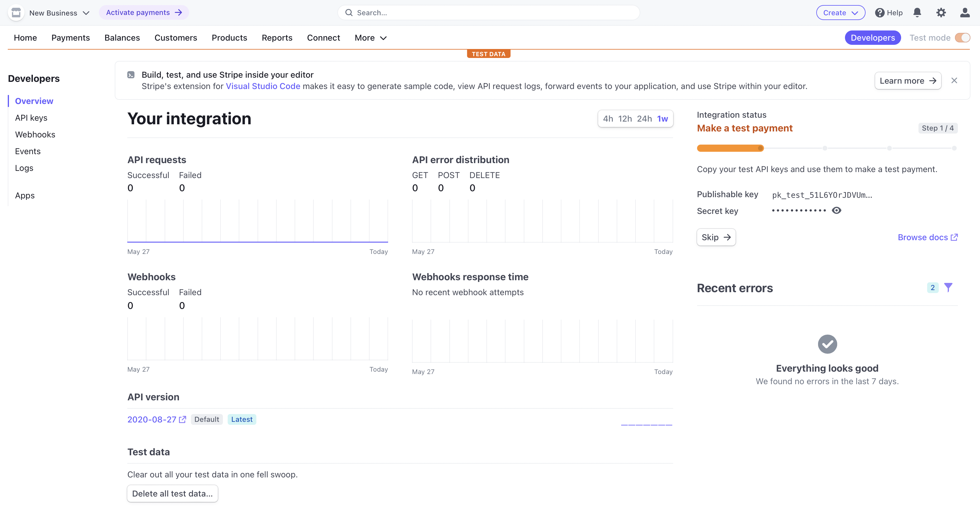980x524 pixels.
Task: Click the arrow in Learn more button
Action: [932, 81]
